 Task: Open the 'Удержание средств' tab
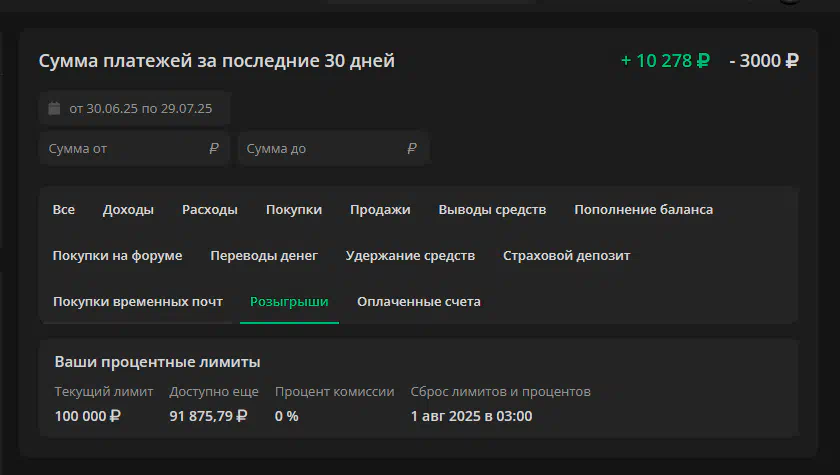click(x=410, y=255)
